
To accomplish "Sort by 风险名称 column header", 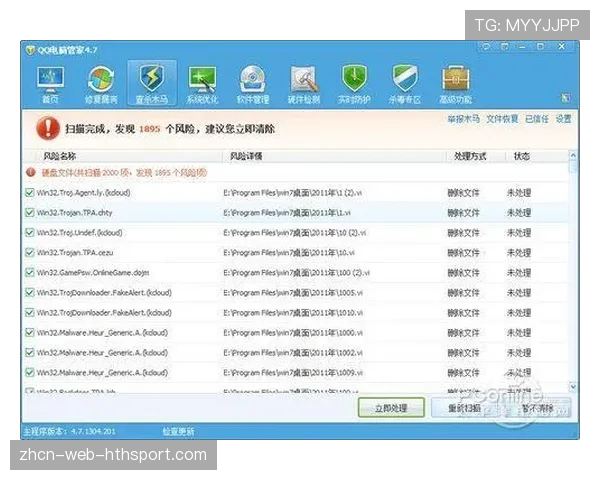I will tap(59, 156).
